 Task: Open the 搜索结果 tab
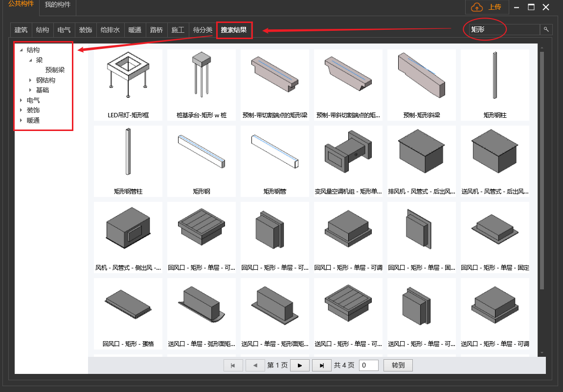234,30
